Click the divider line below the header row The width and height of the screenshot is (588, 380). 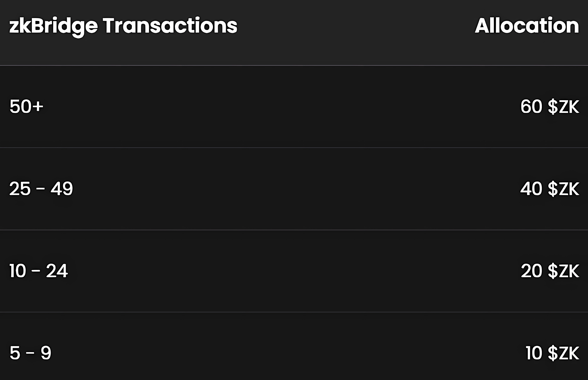[x=294, y=65]
